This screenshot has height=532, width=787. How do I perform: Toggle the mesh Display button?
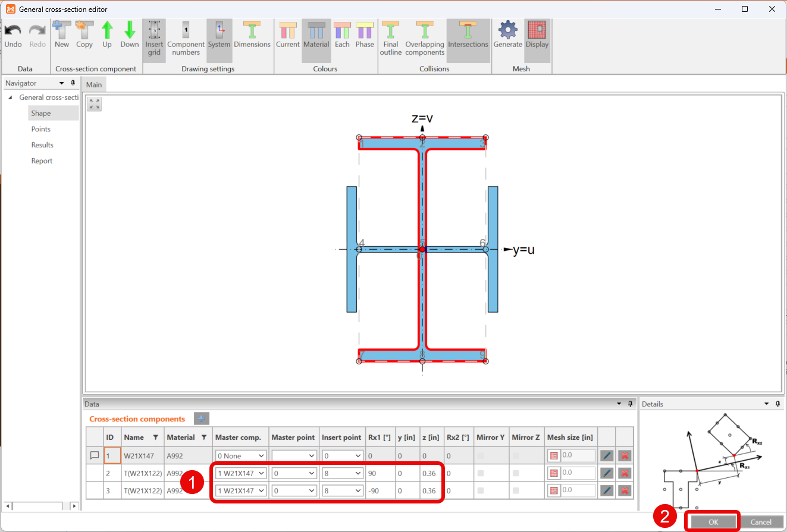537,34
